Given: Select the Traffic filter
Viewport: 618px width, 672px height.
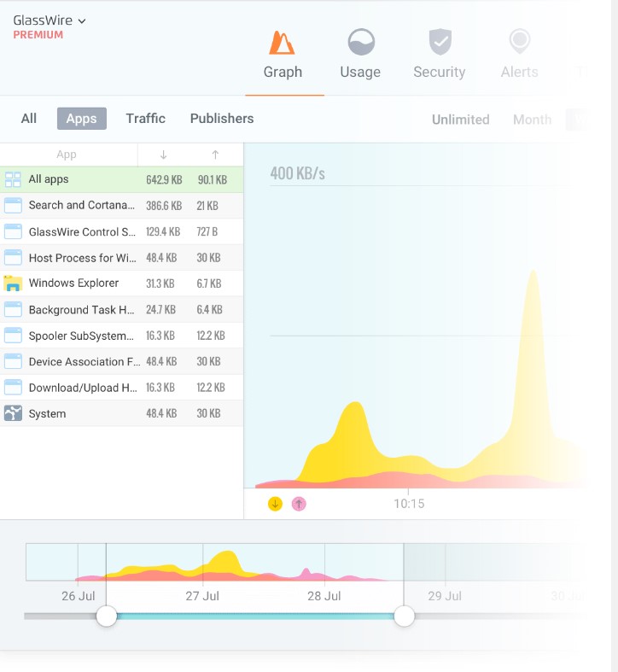Looking at the screenshot, I should tap(146, 119).
